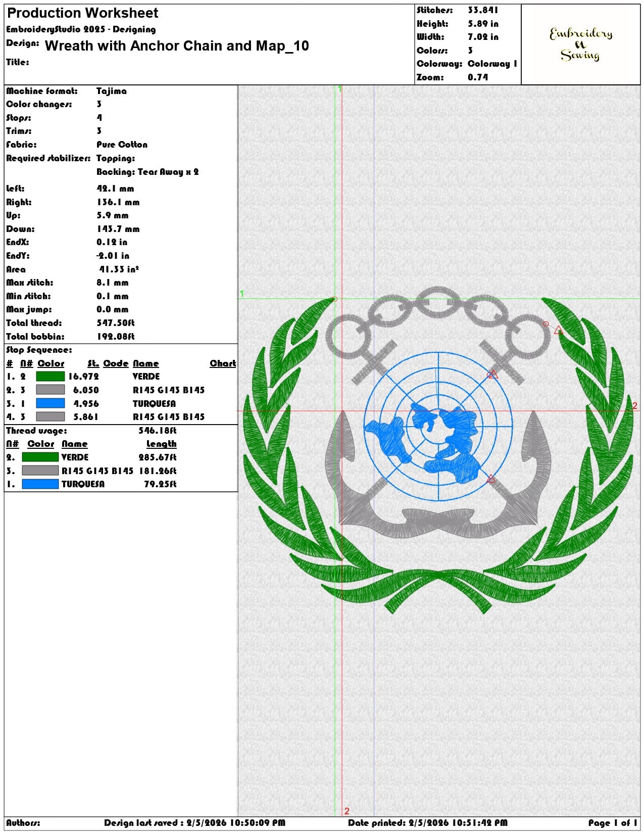Viewport: 644px width, 834px height.
Task: Click VERDE length 285.67ft
Action: 158,457
